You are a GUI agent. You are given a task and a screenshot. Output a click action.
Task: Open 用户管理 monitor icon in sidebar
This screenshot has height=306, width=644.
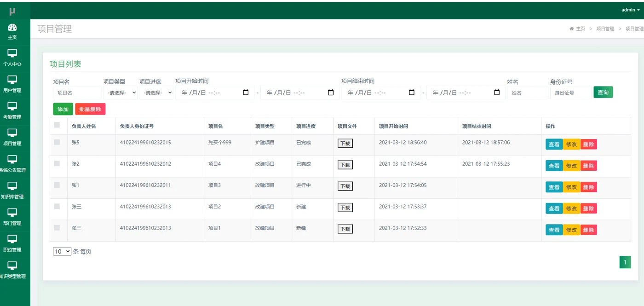12,80
